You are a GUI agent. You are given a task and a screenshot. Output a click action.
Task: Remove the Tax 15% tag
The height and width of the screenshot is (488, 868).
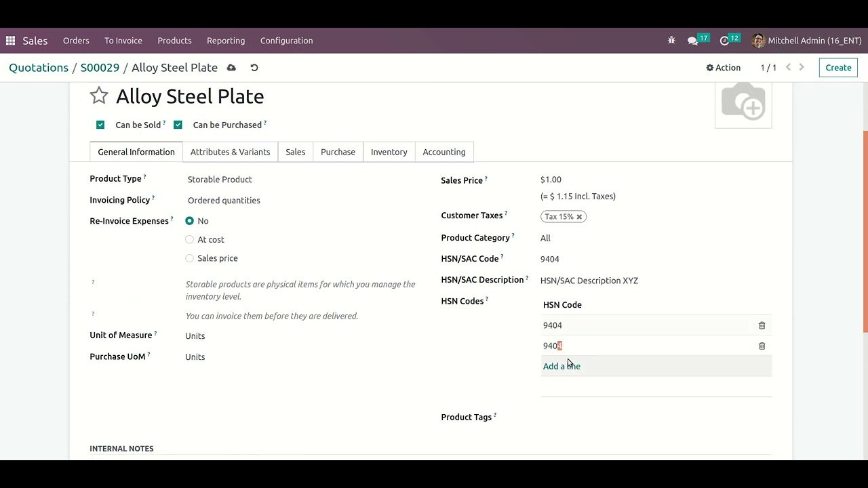point(579,217)
